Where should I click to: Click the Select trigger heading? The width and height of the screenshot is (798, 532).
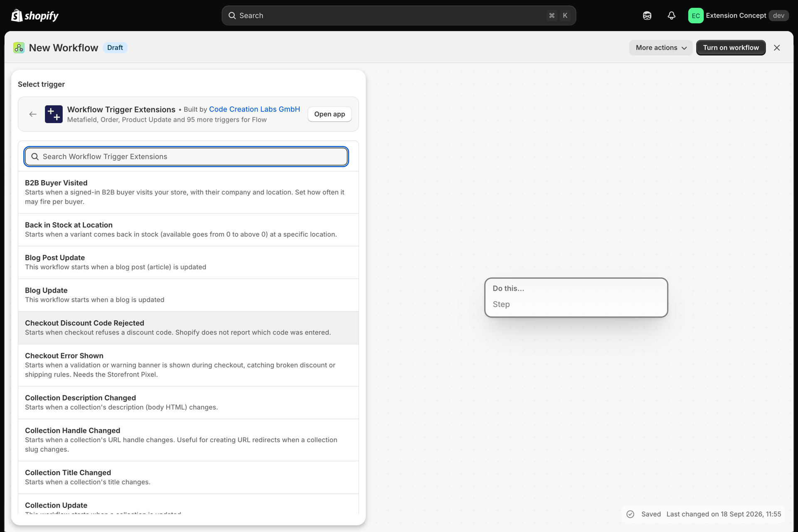tap(41, 84)
